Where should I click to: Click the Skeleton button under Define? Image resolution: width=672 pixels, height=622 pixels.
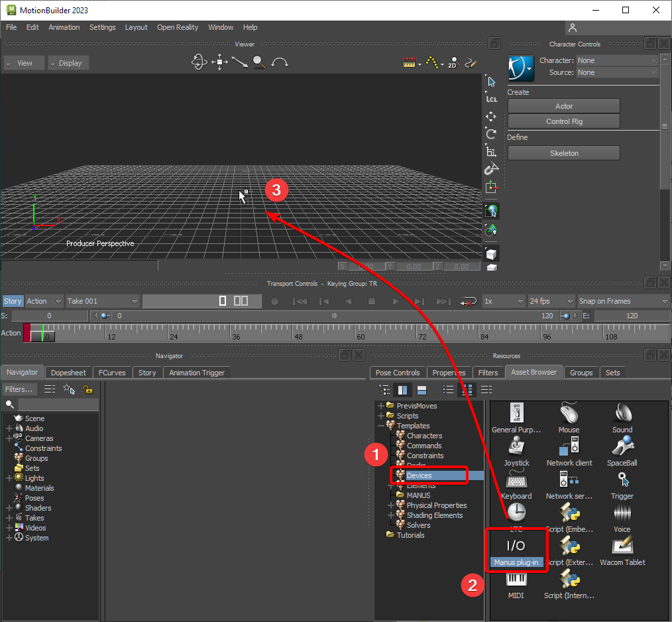pyautogui.click(x=563, y=153)
